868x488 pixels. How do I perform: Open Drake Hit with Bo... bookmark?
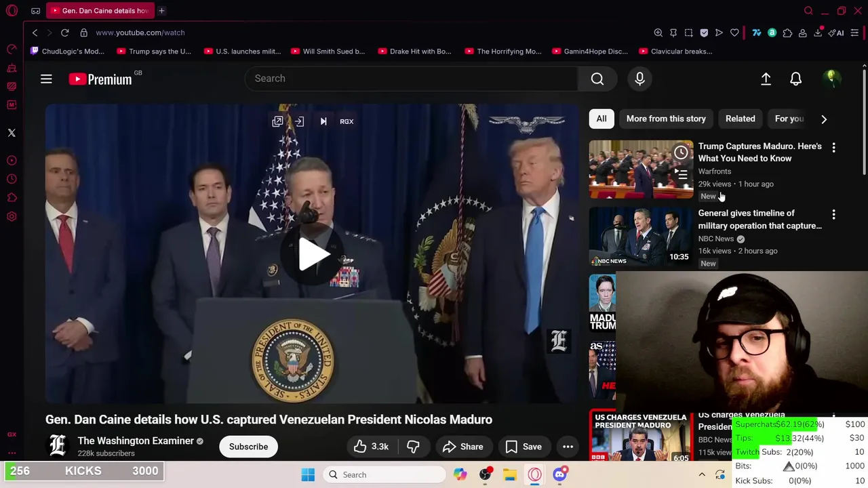pos(415,52)
